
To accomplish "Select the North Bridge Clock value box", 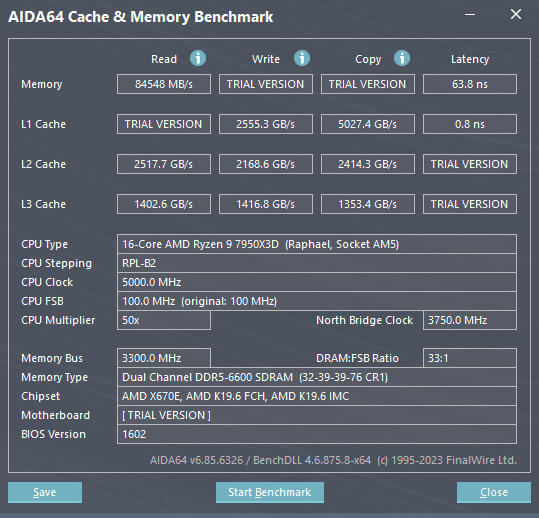I will point(470,320).
